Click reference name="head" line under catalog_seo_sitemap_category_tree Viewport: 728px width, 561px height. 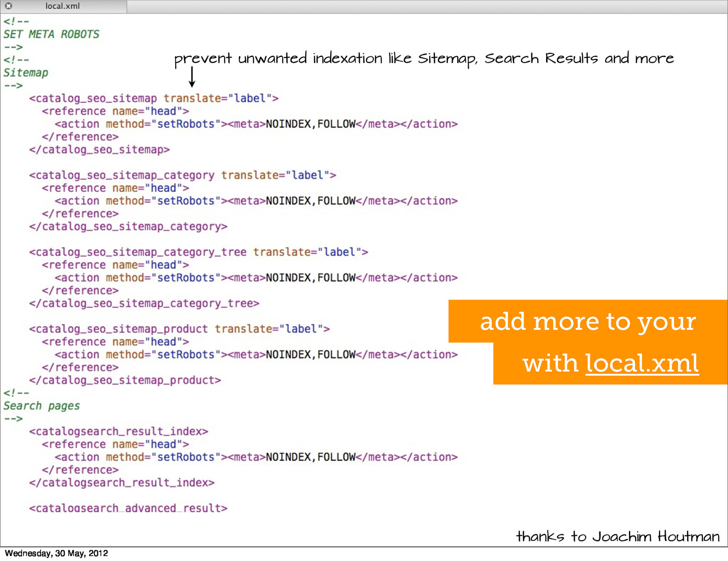pos(116,265)
